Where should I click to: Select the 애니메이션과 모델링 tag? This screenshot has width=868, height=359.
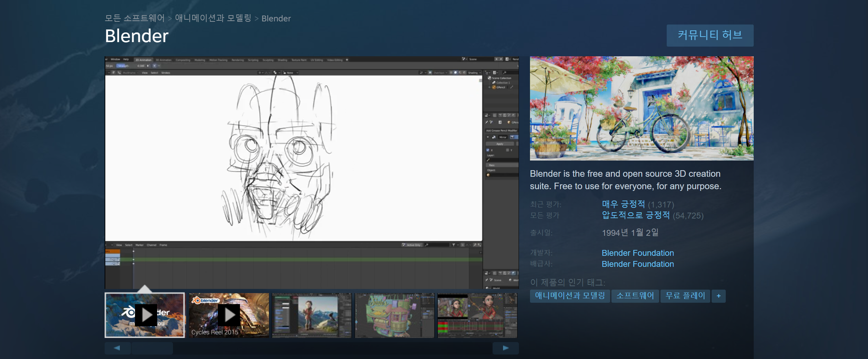click(x=570, y=296)
